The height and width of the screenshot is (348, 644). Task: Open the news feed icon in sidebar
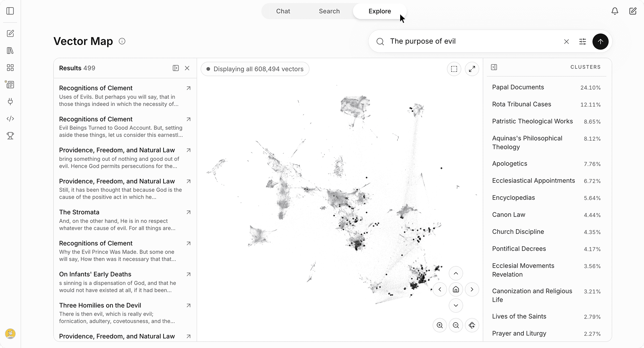[x=10, y=85]
